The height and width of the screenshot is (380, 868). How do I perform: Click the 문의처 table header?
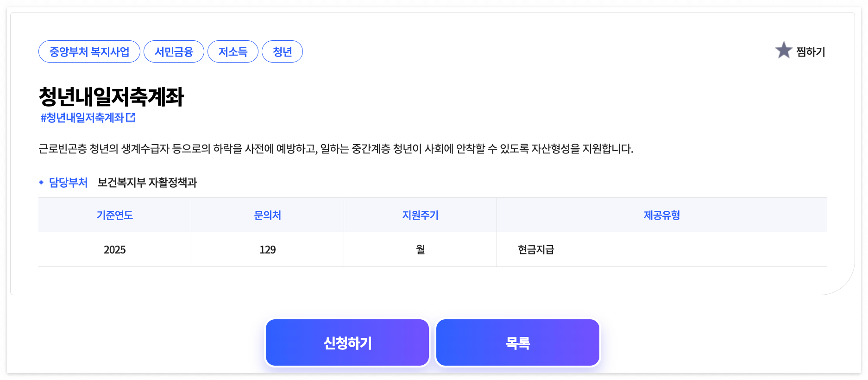click(267, 215)
